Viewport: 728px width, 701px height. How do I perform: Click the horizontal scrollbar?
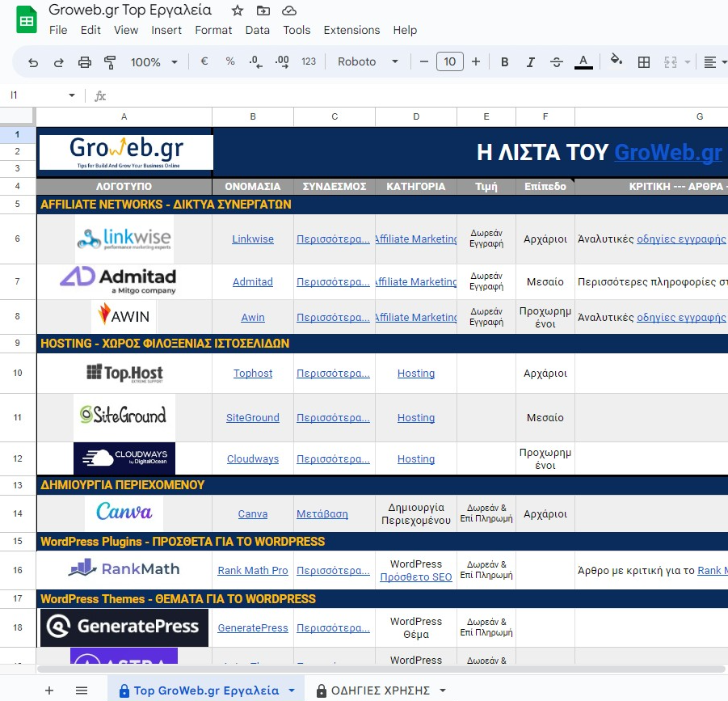coord(381,669)
